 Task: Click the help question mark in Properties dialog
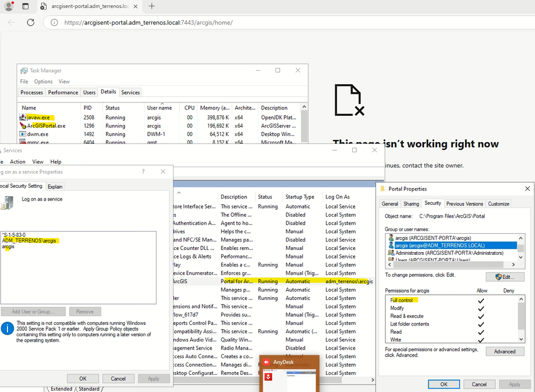[143, 172]
